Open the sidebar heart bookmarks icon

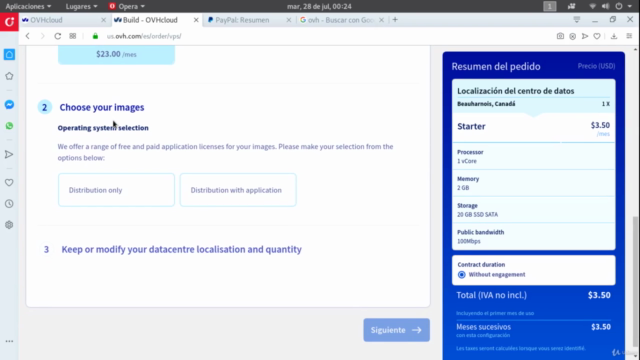point(9,182)
